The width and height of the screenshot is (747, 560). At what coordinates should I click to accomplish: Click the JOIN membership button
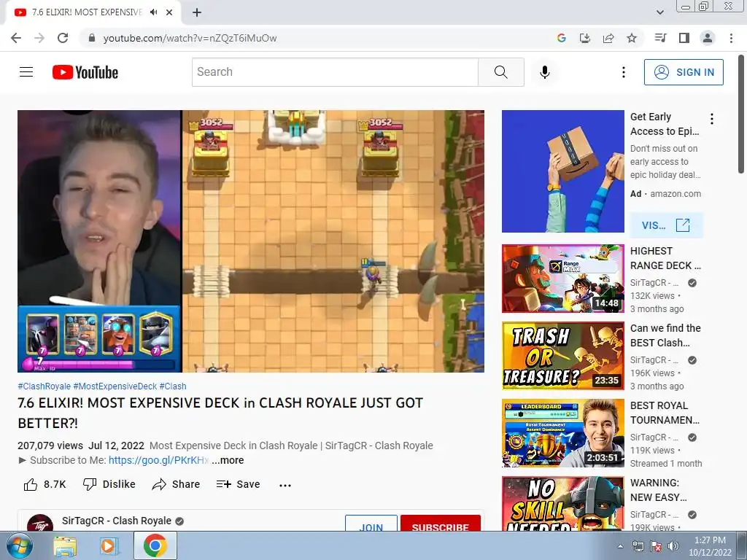click(x=371, y=524)
